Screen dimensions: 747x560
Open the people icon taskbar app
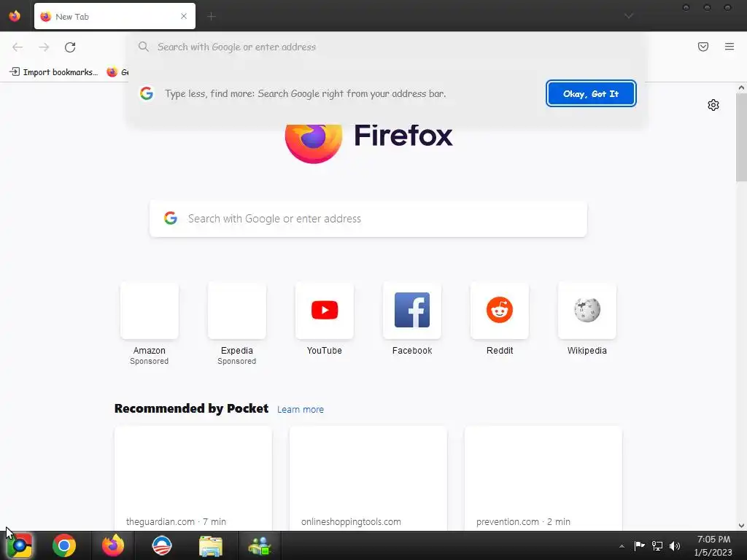click(259, 545)
